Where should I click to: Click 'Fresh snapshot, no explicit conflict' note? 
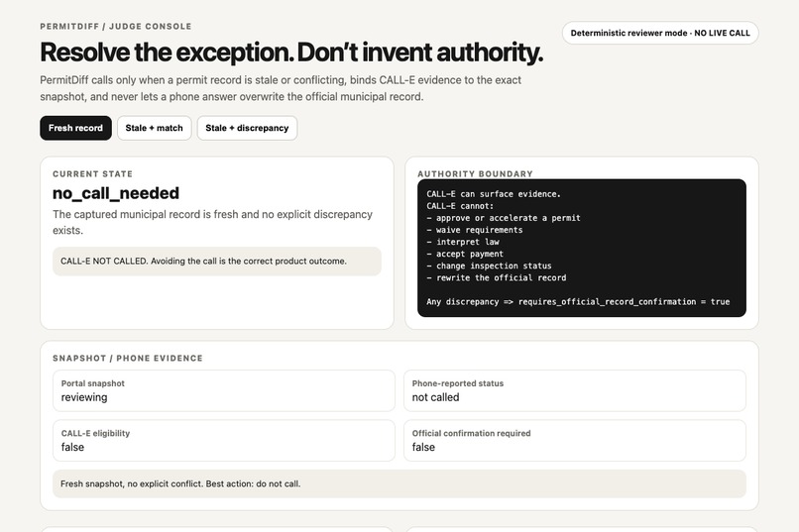pos(399,483)
